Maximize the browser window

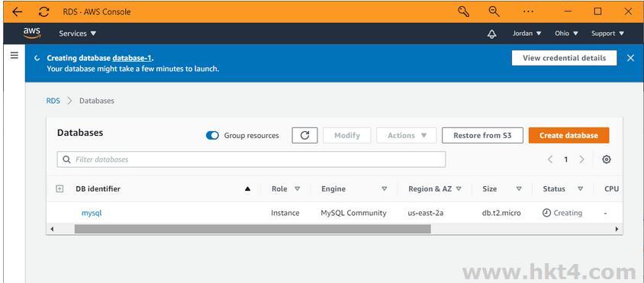point(597,11)
